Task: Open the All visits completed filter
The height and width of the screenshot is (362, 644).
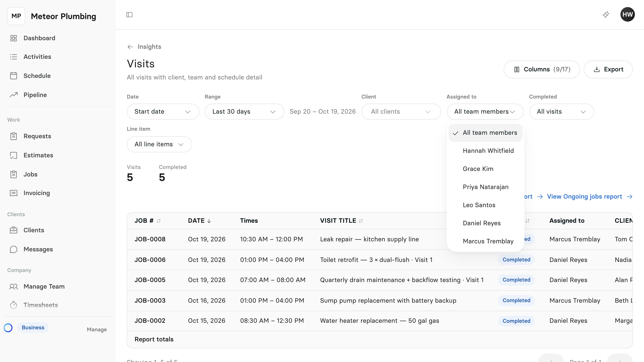Action: [561, 112]
